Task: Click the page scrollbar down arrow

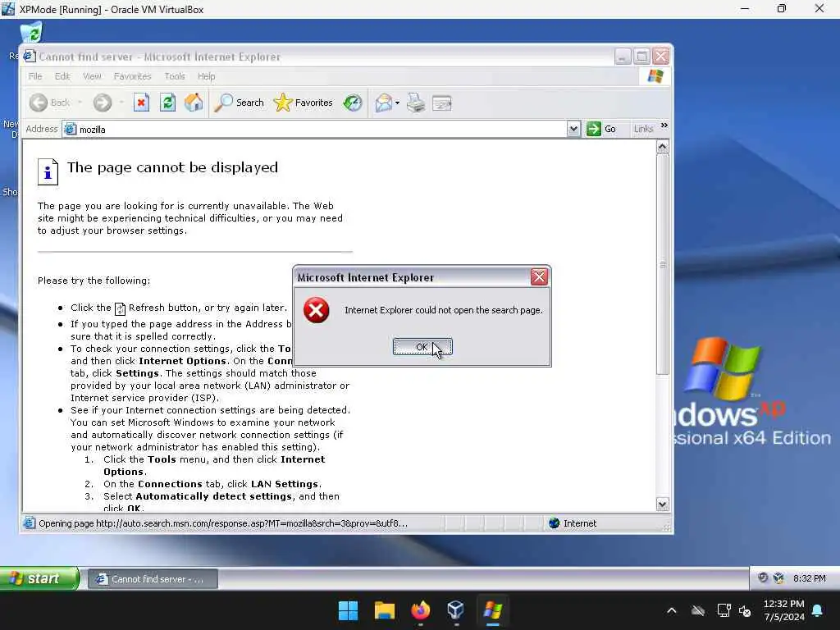Action: tap(663, 504)
